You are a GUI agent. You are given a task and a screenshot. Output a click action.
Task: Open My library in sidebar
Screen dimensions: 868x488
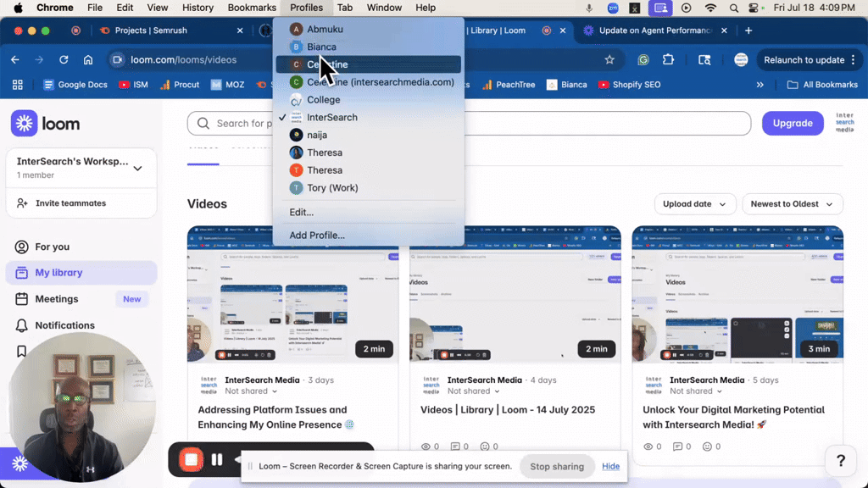click(x=81, y=273)
